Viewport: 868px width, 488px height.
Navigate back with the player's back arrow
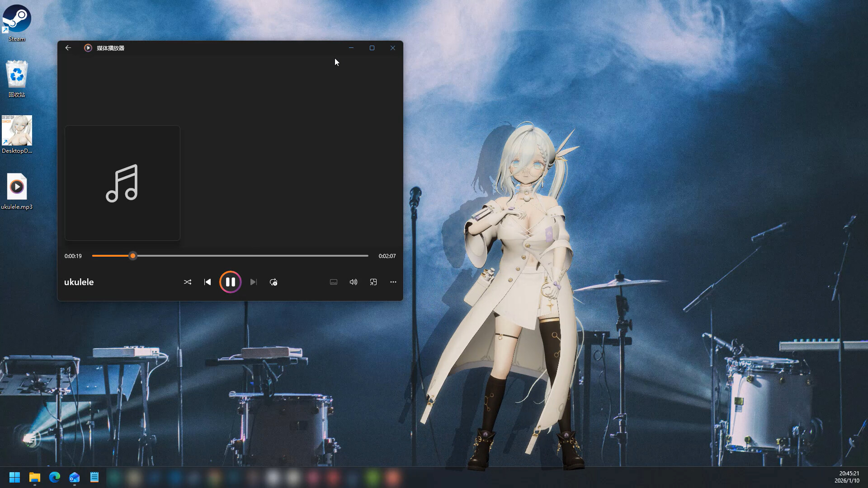(x=68, y=47)
